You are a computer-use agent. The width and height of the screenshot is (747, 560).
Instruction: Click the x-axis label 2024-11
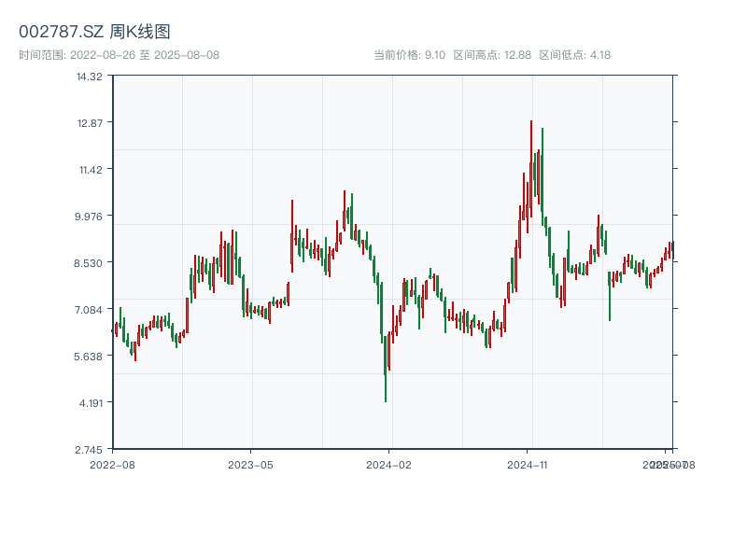tap(527, 465)
